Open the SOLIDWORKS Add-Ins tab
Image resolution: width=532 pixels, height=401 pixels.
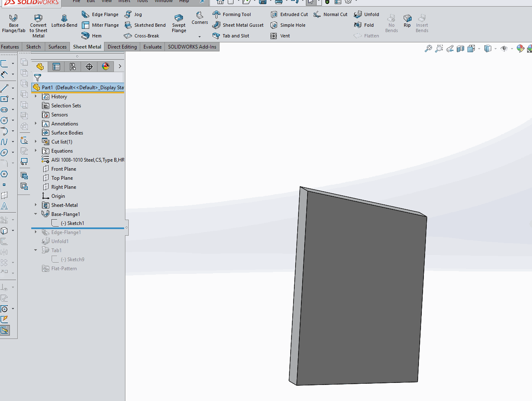[x=192, y=47]
